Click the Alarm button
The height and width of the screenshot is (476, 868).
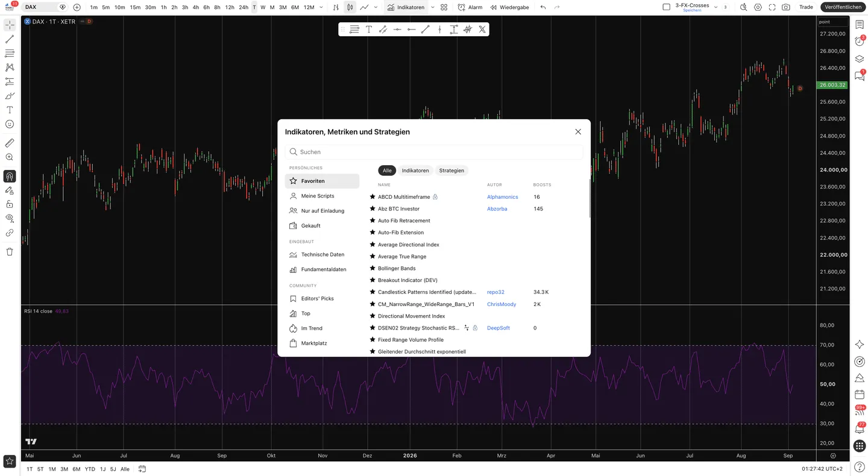tap(470, 7)
